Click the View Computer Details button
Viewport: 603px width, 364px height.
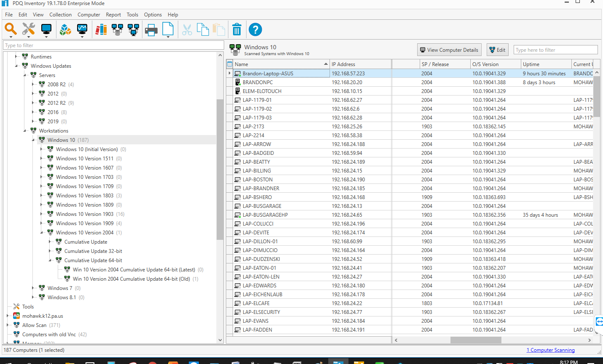(x=449, y=50)
